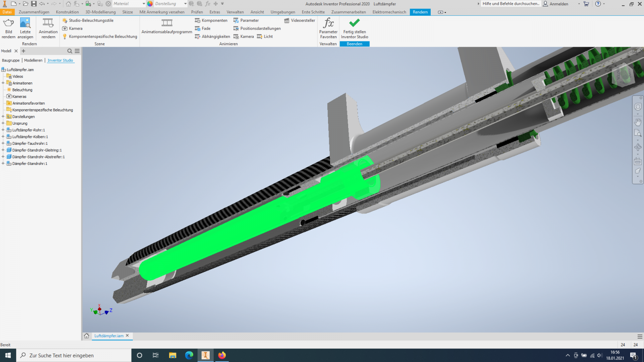Click the Windows search box

74,356
